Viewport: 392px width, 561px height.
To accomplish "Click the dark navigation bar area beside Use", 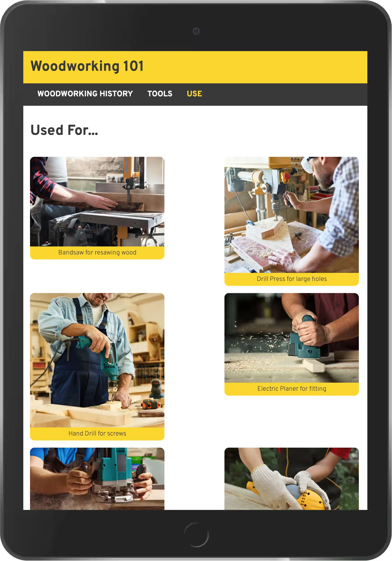I will point(283,95).
